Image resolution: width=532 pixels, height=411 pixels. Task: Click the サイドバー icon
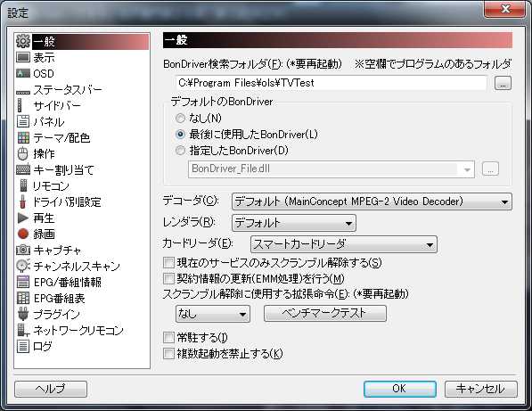20,105
